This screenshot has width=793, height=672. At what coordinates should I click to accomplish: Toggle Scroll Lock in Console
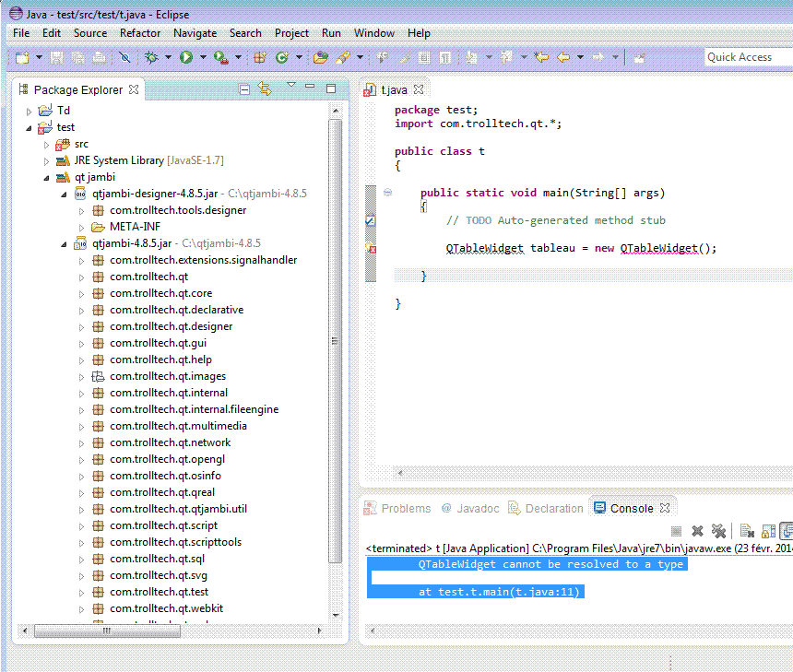[x=769, y=531]
